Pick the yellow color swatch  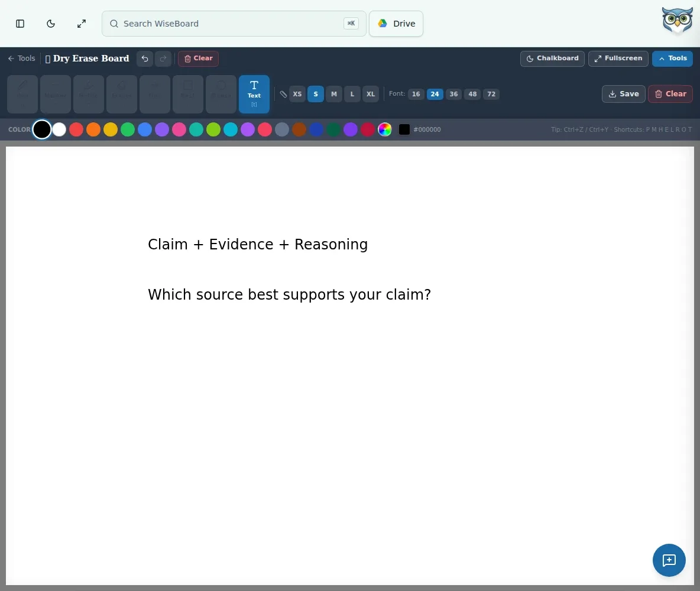click(111, 129)
